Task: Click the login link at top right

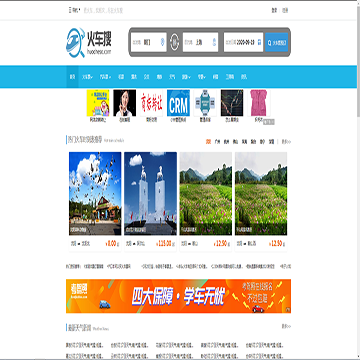Action: [x=274, y=10]
